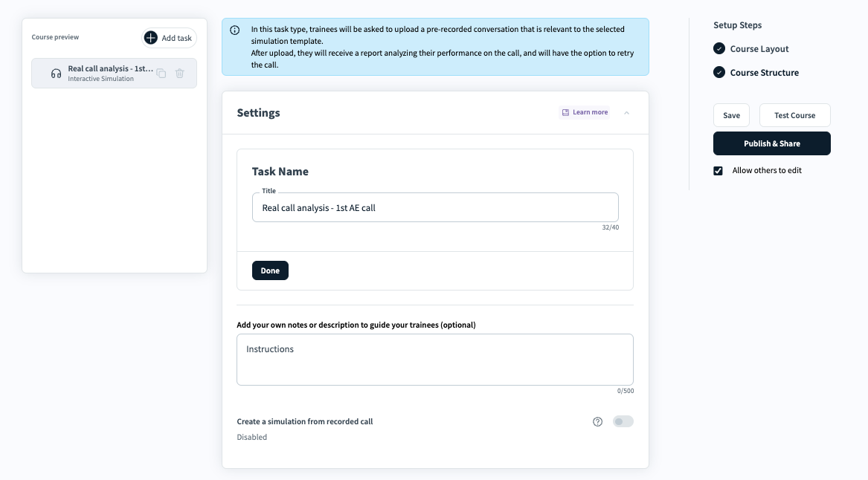Confirm the task name with Done

tap(270, 271)
